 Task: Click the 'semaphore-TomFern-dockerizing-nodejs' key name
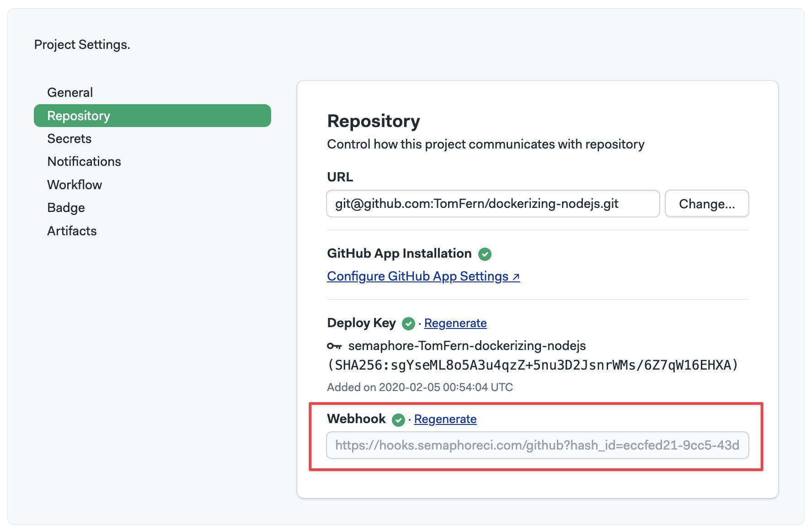coord(467,346)
